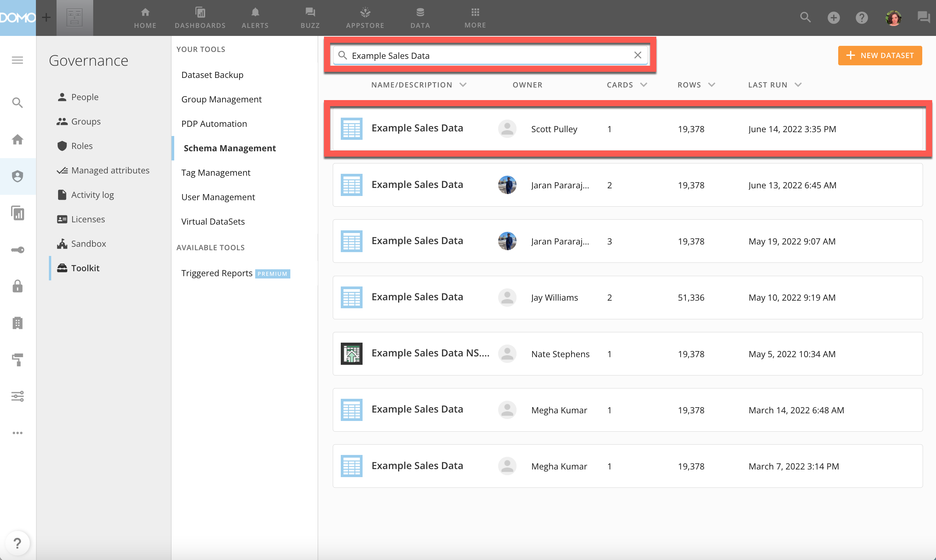
Task: Sort by Name/Description dropdown arrow
Action: pos(463,85)
